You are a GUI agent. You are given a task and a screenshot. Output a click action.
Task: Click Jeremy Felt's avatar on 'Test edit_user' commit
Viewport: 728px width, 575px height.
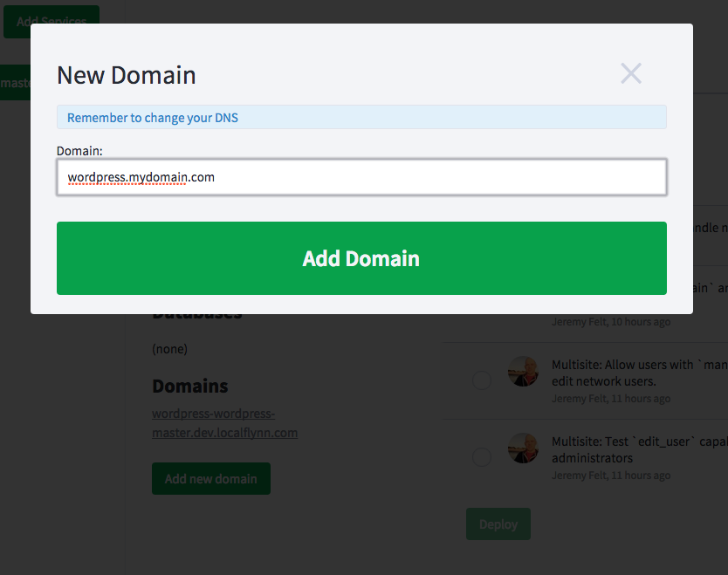point(524,448)
